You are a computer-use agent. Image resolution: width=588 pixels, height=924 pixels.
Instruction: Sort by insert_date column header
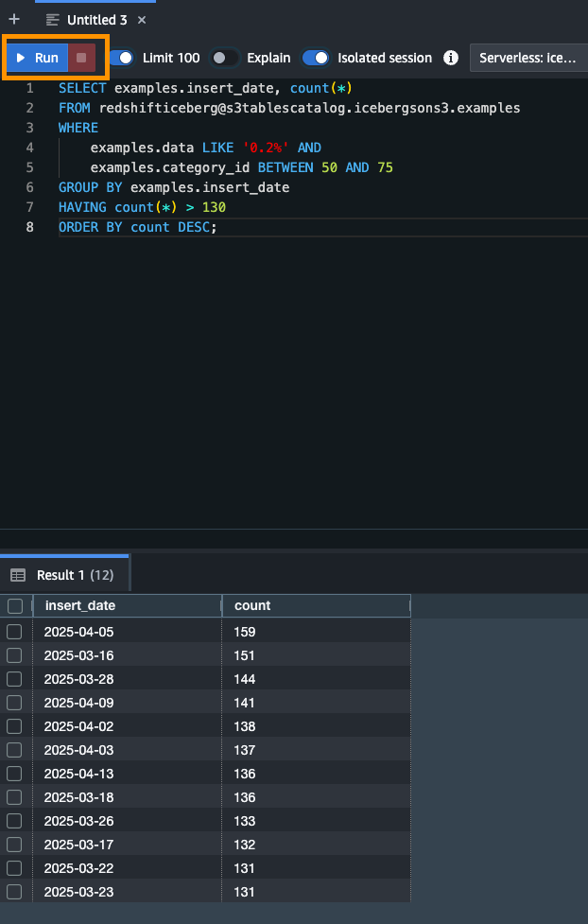point(128,606)
